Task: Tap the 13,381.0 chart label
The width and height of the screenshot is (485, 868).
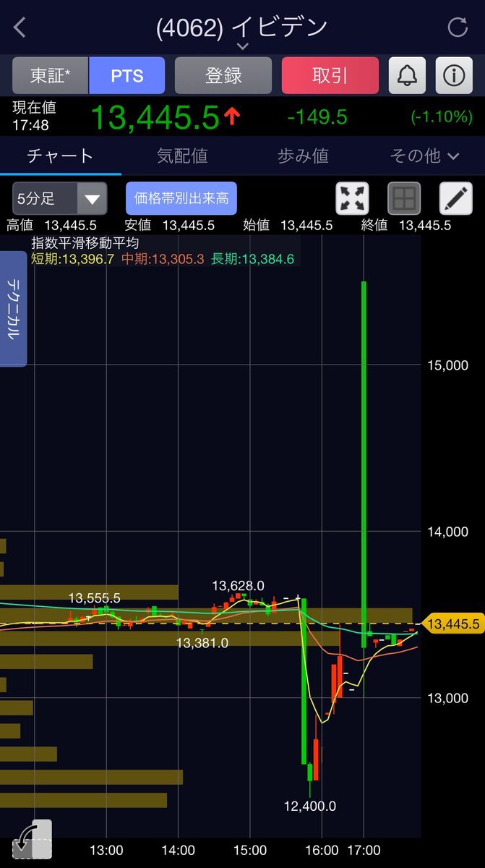Action: click(202, 642)
